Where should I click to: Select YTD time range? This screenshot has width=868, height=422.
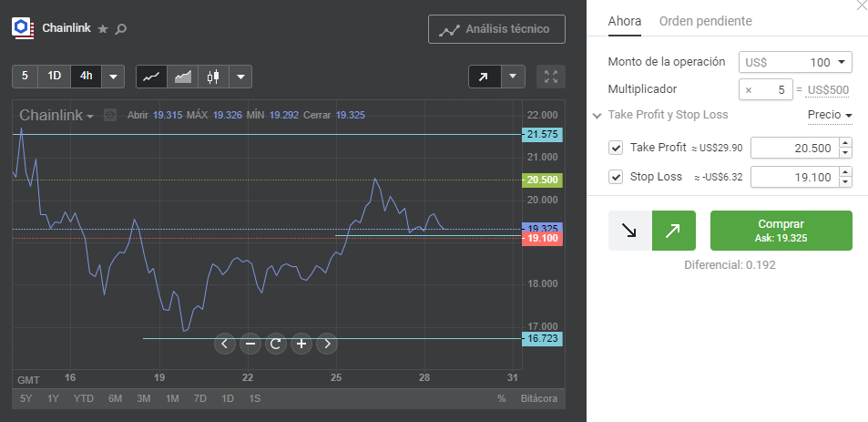click(x=84, y=398)
